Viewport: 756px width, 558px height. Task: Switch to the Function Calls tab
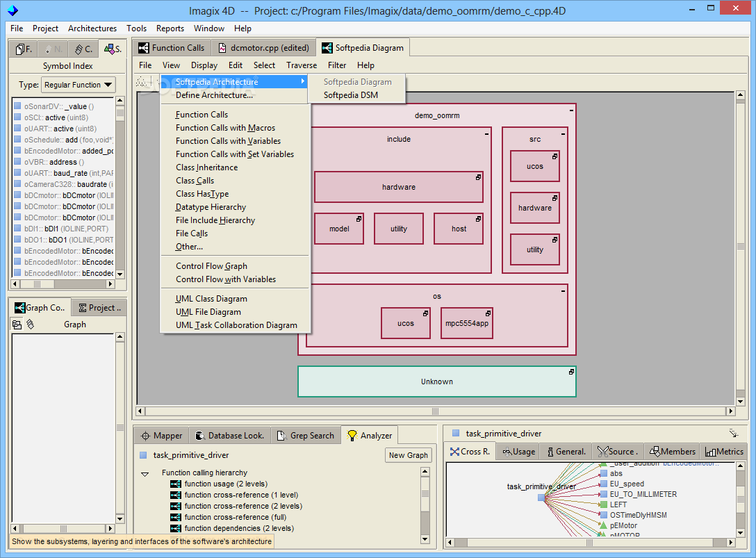click(x=172, y=48)
